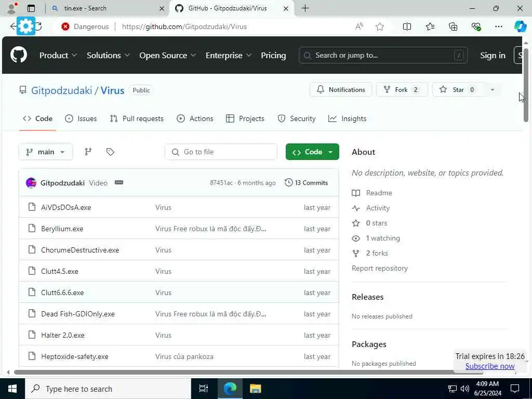Expand the Solutions menu
The width and height of the screenshot is (532, 399).
(108, 55)
